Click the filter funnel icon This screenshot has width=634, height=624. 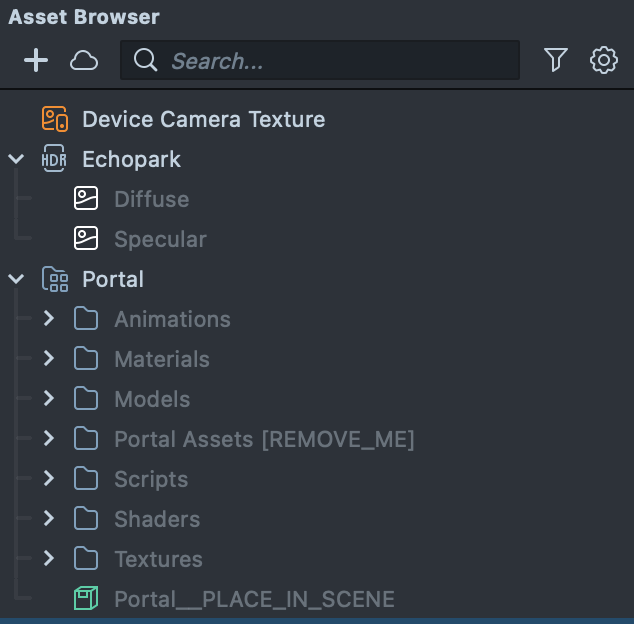556,61
